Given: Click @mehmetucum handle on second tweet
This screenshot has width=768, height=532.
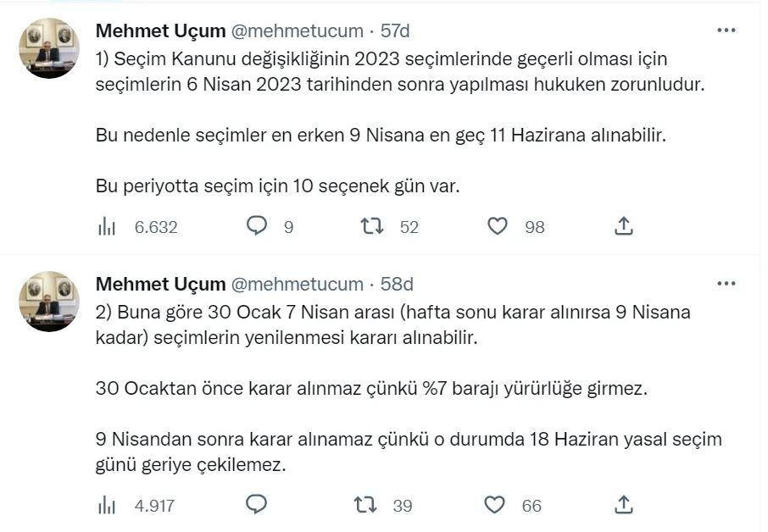Looking at the screenshot, I should click(x=296, y=284).
